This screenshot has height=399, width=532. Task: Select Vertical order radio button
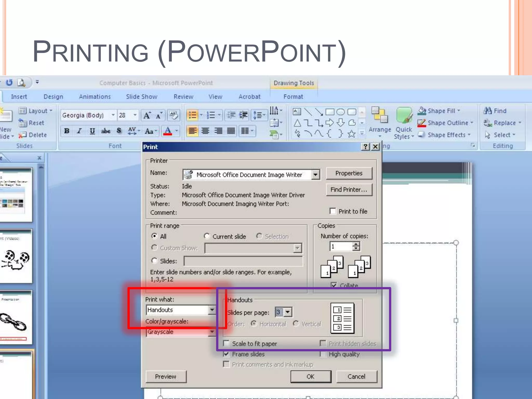click(x=296, y=323)
